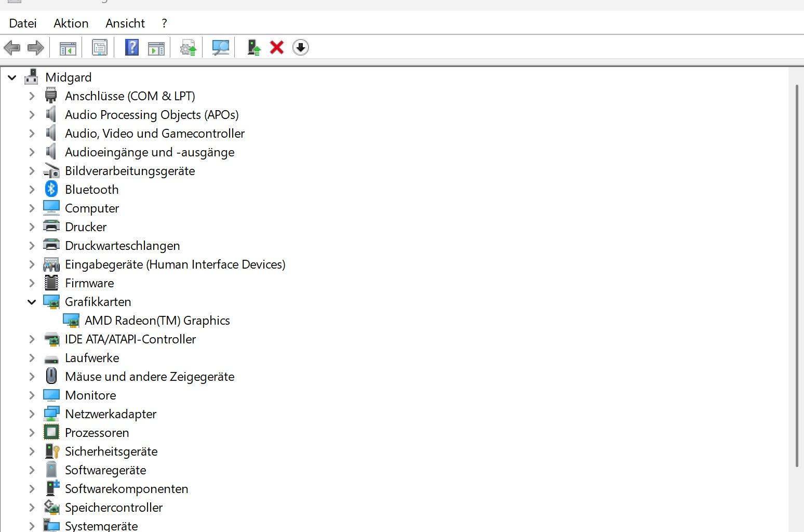Select the Druckwarteschlangen label
The image size is (804, 532).
(123, 246)
